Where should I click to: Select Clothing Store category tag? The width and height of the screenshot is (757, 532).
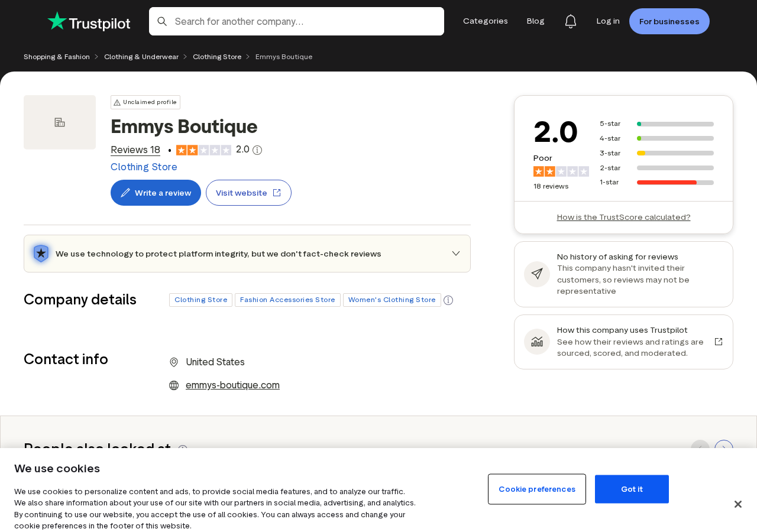coord(201,300)
